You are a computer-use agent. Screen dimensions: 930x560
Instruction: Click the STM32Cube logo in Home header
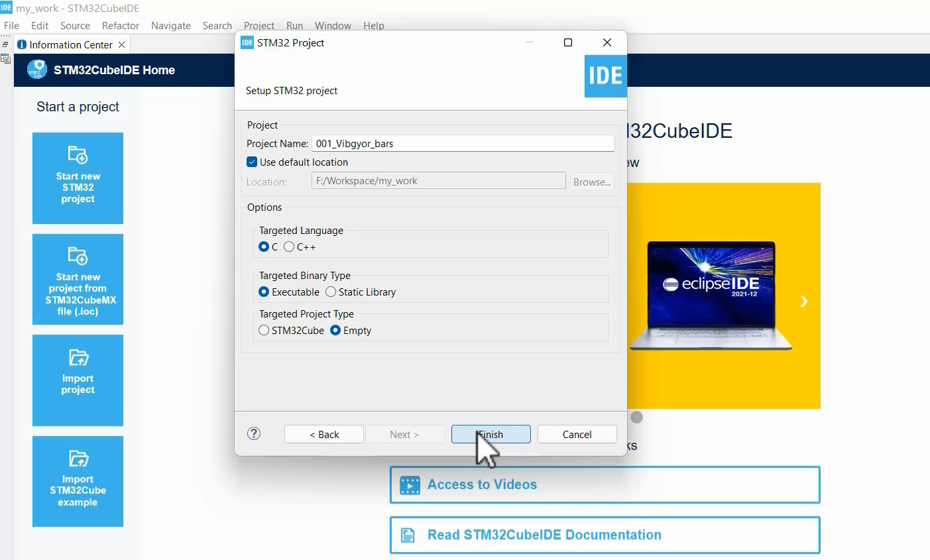point(36,70)
